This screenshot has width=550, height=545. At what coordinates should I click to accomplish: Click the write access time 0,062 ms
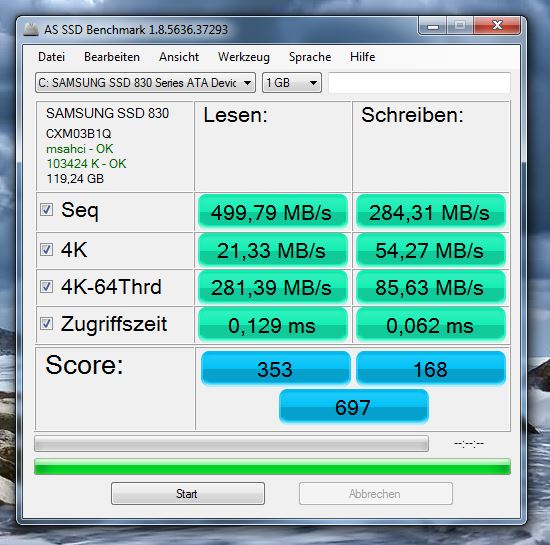point(431,325)
